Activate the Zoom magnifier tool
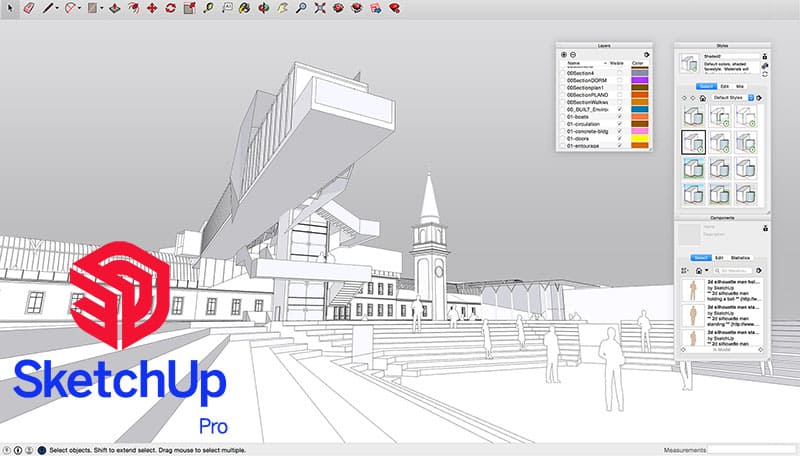This screenshot has height=456, width=800. 301,8
